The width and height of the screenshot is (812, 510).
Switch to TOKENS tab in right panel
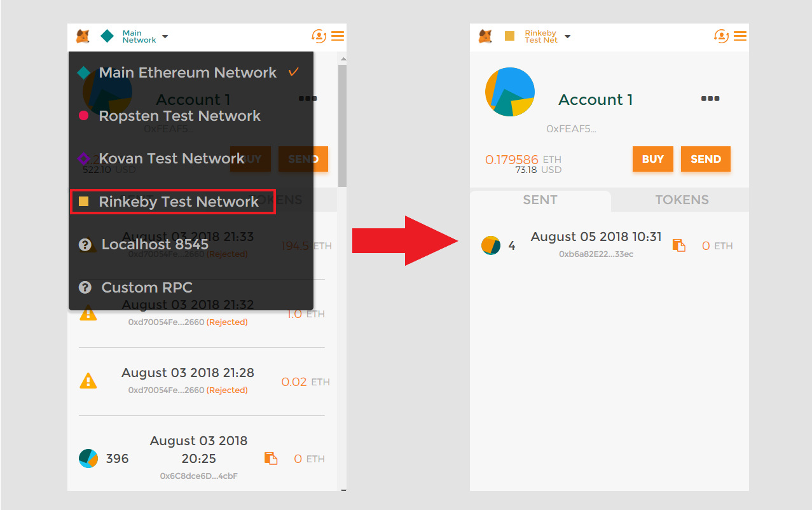coord(682,200)
